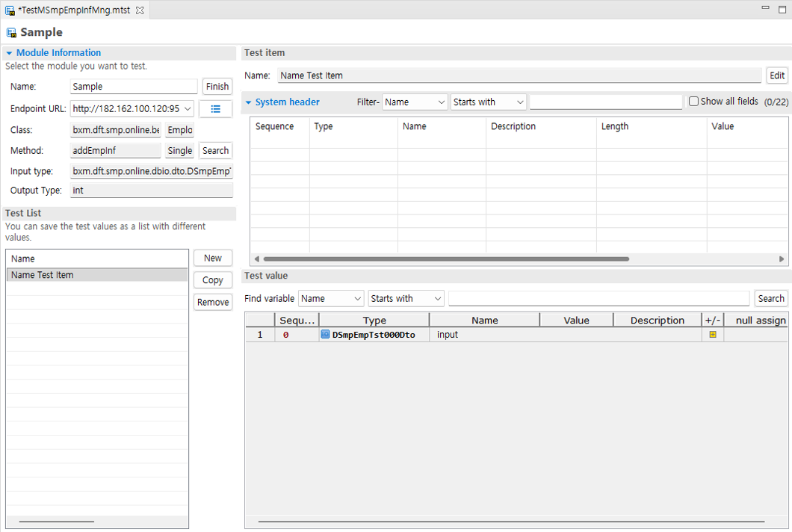Click the Sample module icon in the header
This screenshot has height=532, width=792.
(10, 33)
